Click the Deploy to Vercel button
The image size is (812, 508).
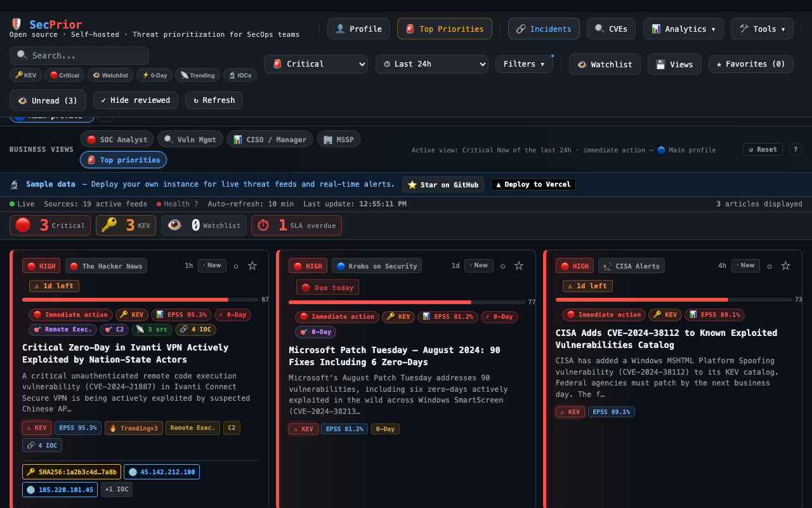[x=533, y=184]
